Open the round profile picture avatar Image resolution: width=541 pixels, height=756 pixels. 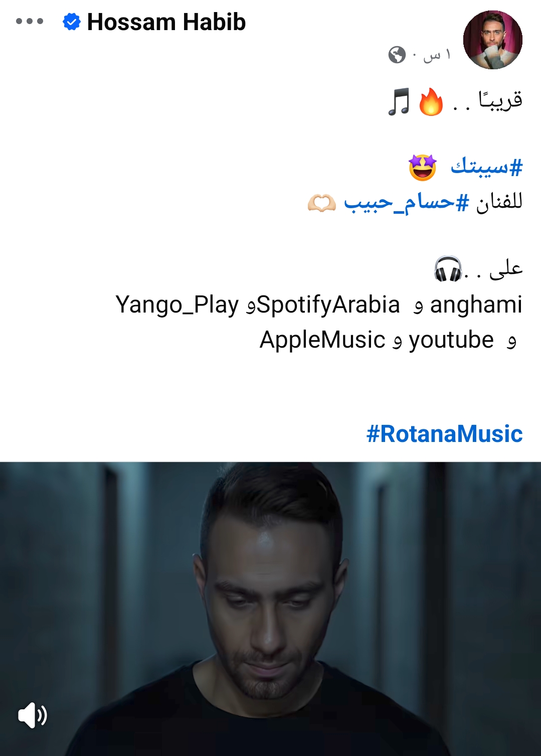[x=492, y=40]
